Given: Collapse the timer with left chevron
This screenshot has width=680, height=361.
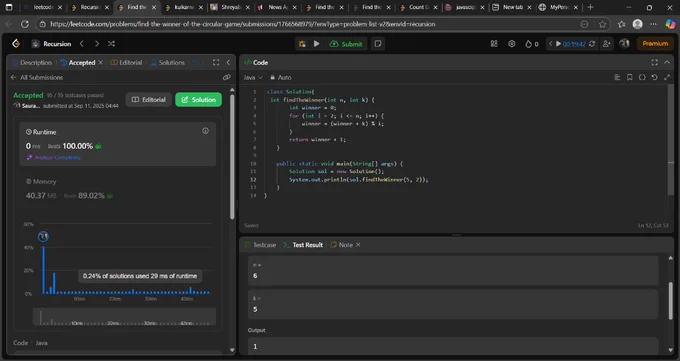Looking at the screenshot, I should (x=551, y=44).
